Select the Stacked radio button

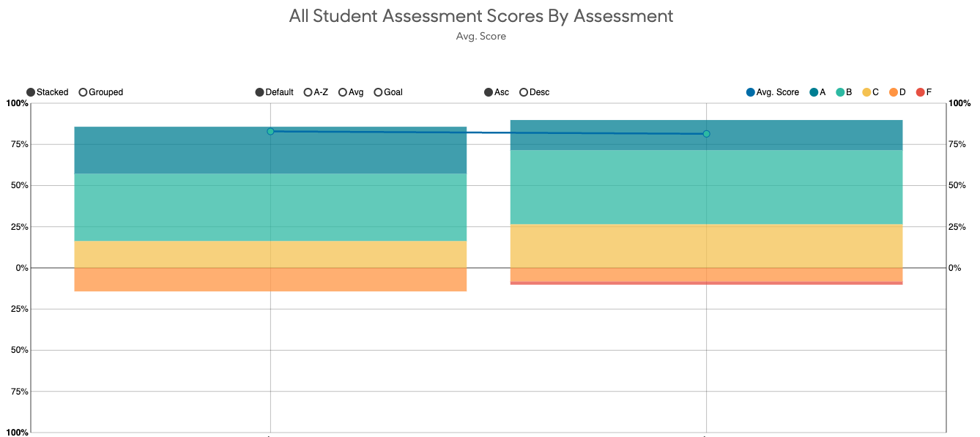coord(31,92)
